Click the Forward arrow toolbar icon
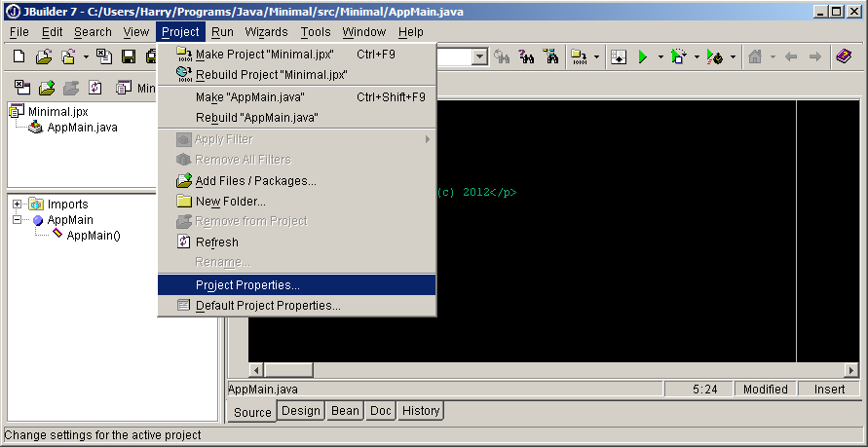The image size is (868, 447). point(814,56)
